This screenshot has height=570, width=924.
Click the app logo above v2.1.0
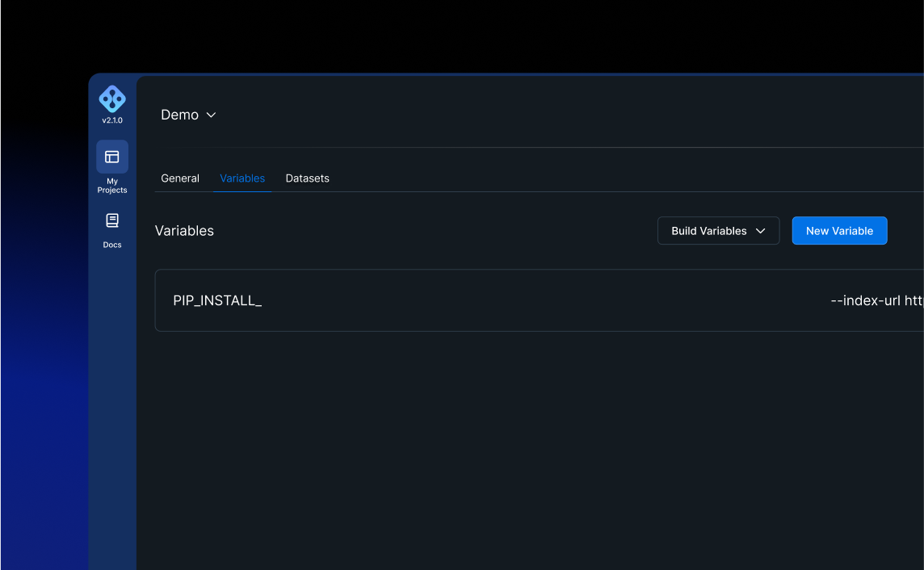point(112,98)
